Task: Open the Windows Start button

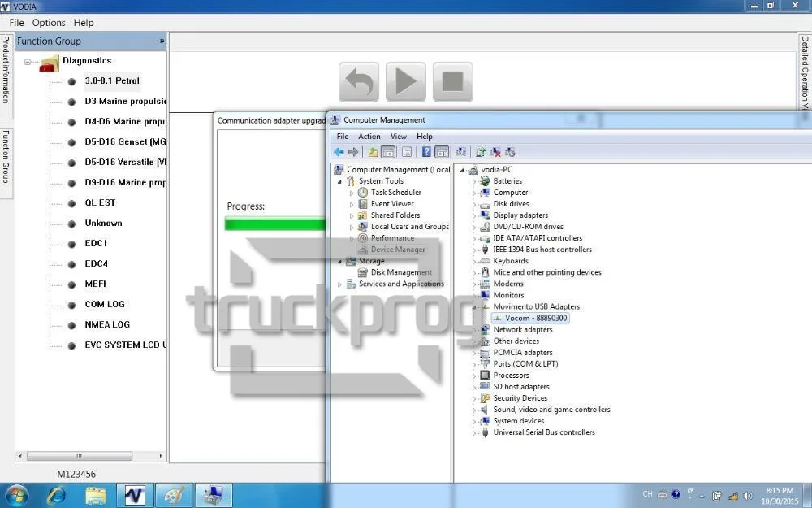Action: pyautogui.click(x=16, y=496)
